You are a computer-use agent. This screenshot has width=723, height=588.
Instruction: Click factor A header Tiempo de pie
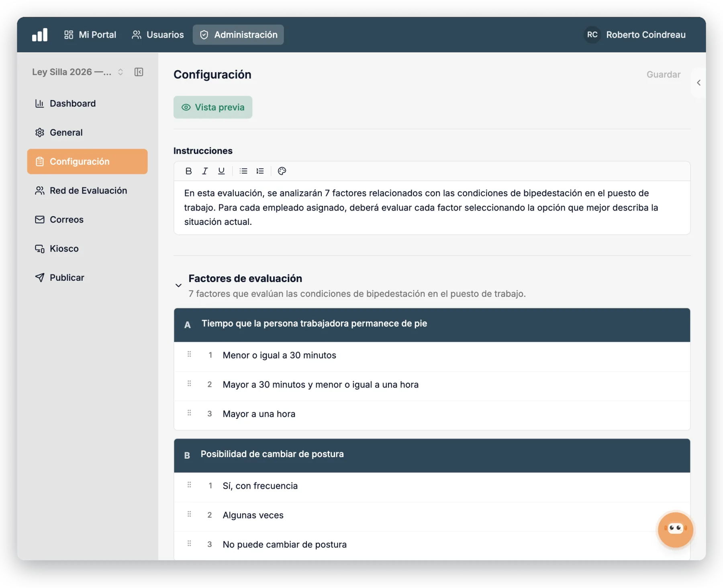point(432,325)
